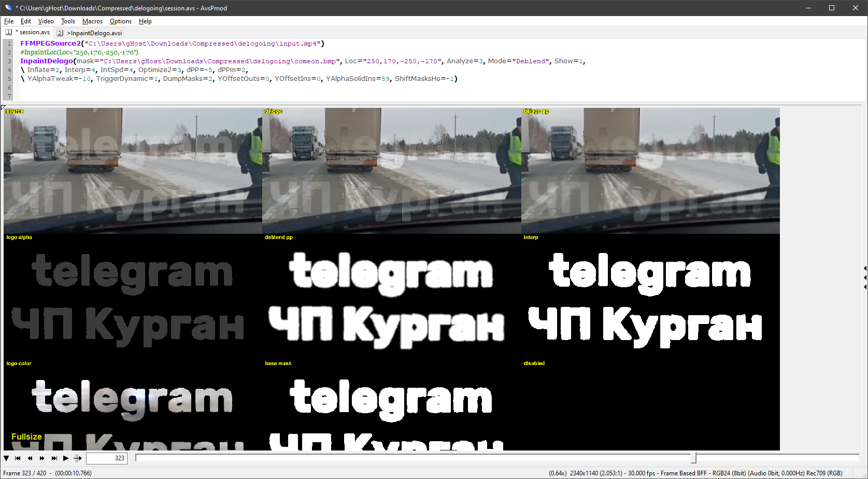This screenshot has width=868, height=479.
Task: Expand the side panel using top collapse arrow
Action: (865, 269)
